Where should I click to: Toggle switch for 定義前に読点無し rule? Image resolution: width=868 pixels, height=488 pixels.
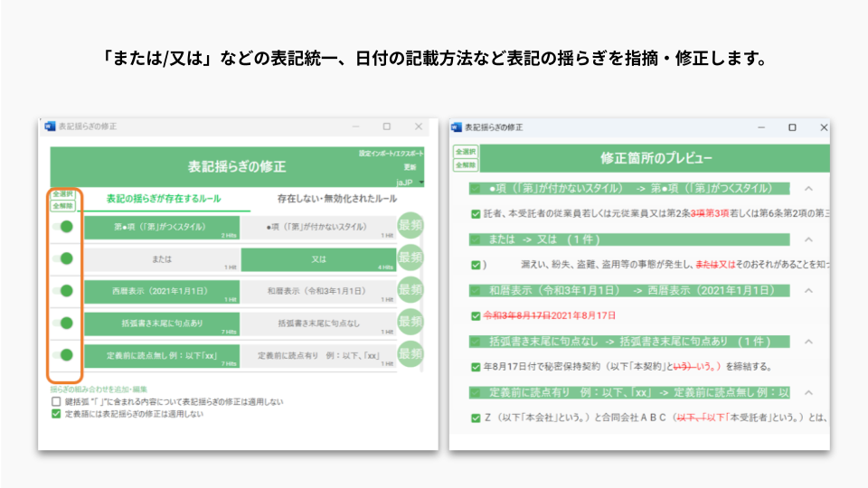coord(63,354)
